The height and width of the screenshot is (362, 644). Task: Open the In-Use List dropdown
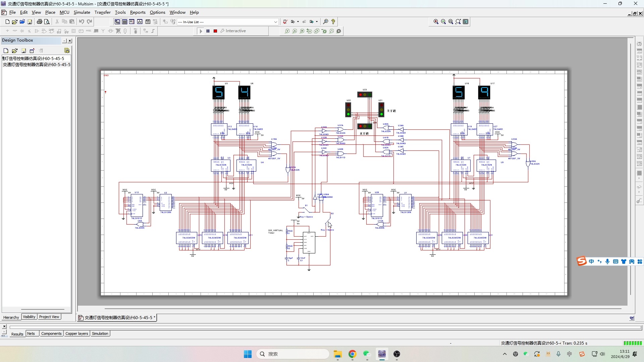(x=275, y=22)
